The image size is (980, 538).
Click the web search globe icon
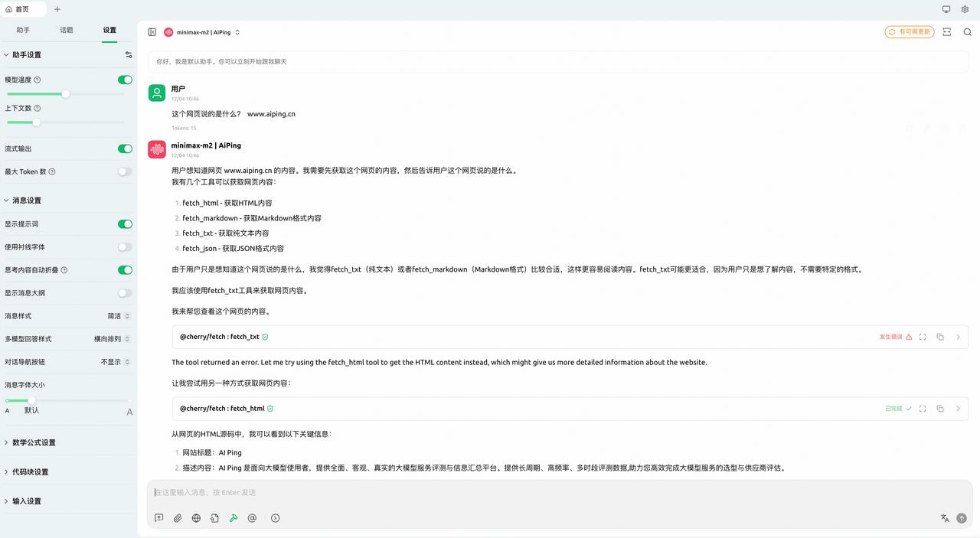pos(196,518)
